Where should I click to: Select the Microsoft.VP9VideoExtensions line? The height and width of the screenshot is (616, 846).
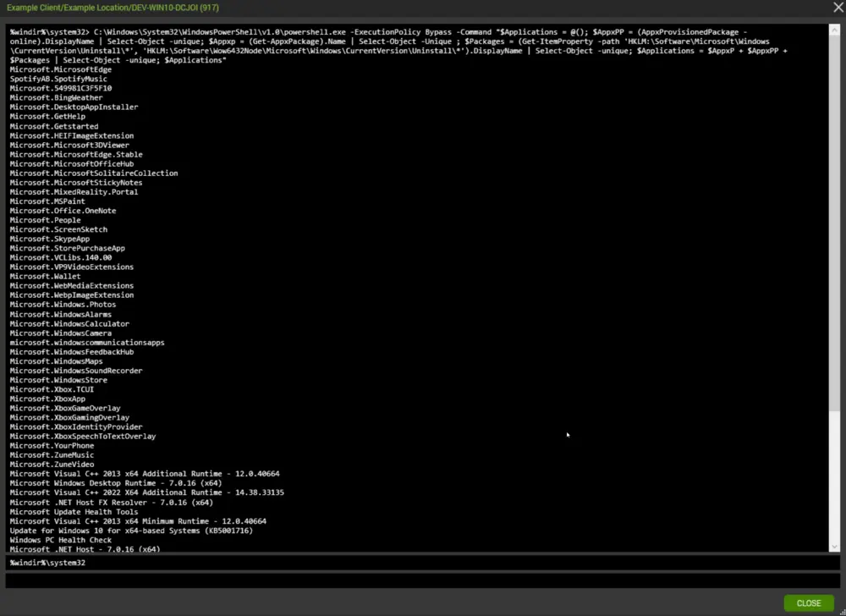[x=72, y=267]
